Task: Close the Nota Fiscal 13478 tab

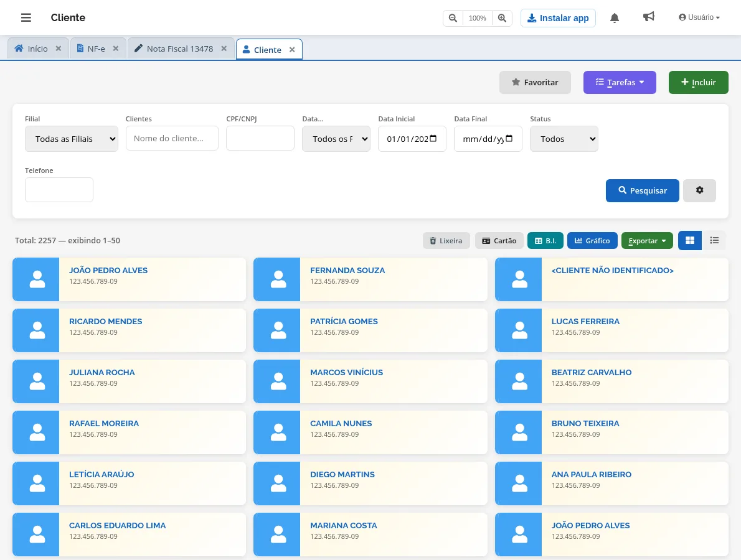Action: click(224, 49)
